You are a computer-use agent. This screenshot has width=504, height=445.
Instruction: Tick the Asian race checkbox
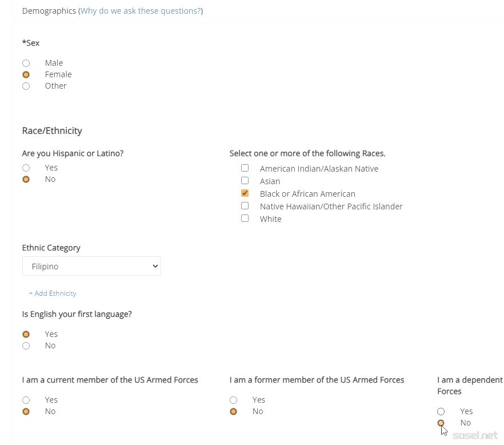[245, 181]
